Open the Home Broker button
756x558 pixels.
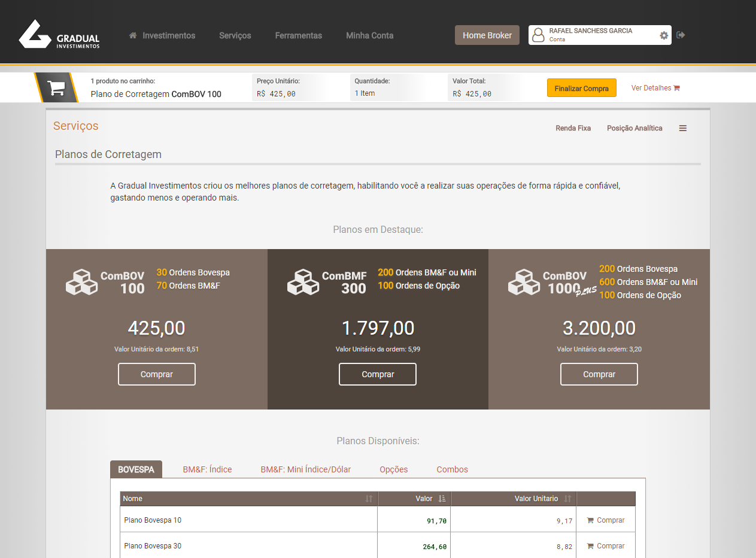(x=487, y=35)
